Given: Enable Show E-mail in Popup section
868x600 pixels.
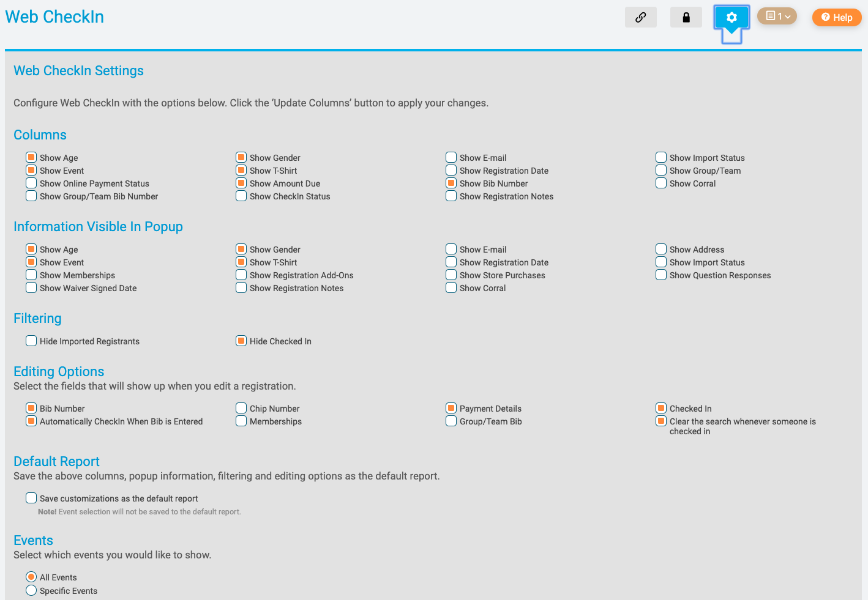Looking at the screenshot, I should click(x=451, y=249).
